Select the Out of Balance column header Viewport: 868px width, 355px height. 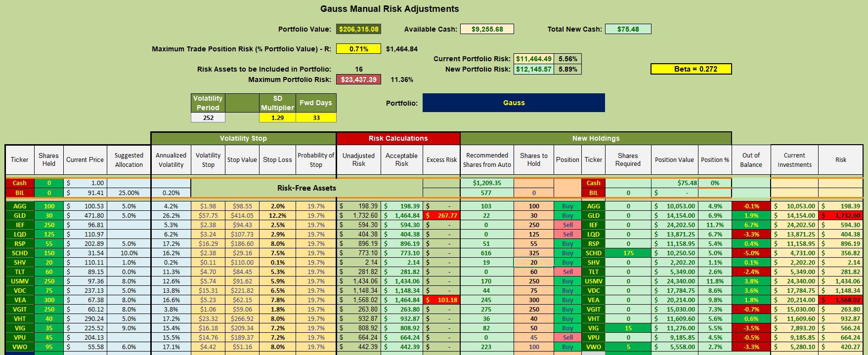point(751,160)
